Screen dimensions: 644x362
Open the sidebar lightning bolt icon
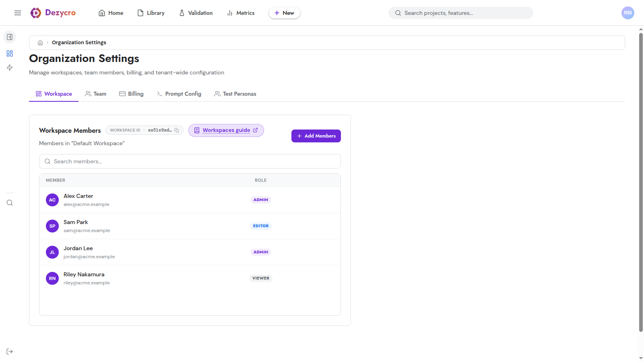pyautogui.click(x=10, y=68)
